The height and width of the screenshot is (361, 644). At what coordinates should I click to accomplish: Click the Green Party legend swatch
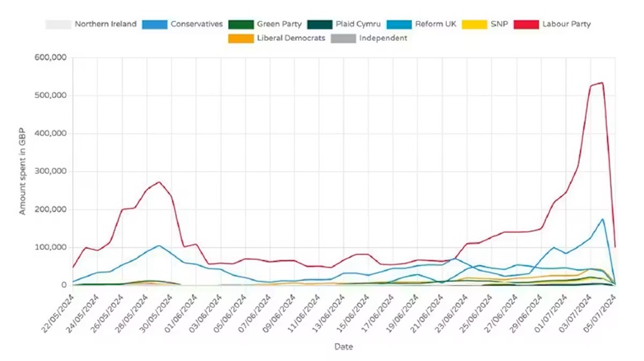(240, 24)
